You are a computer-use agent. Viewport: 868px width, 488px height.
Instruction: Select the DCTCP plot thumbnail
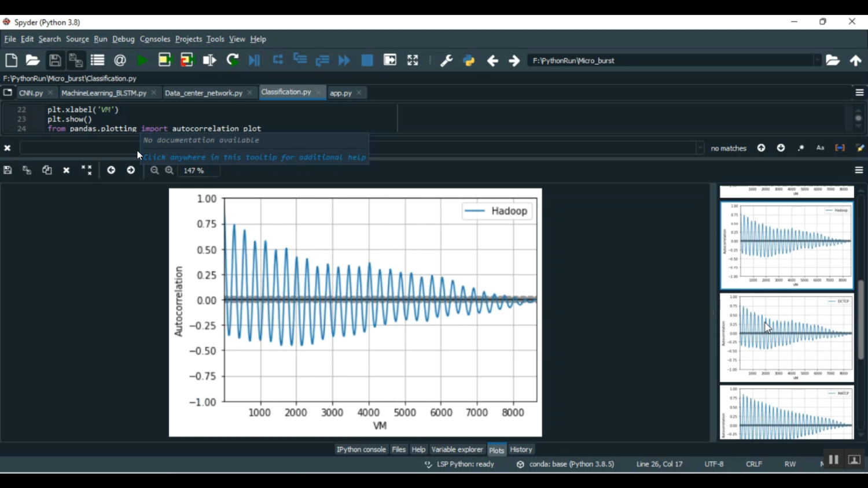(786, 337)
